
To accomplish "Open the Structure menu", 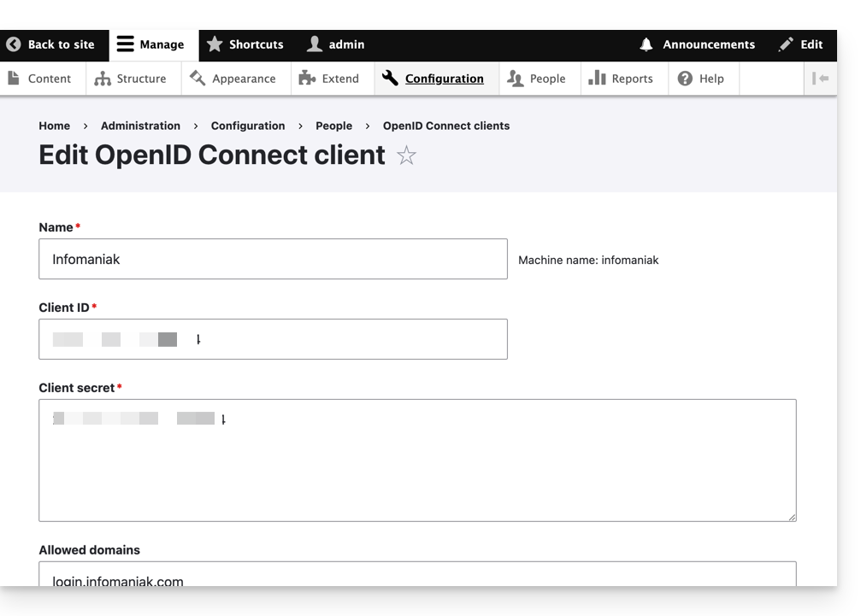I will click(x=133, y=79).
